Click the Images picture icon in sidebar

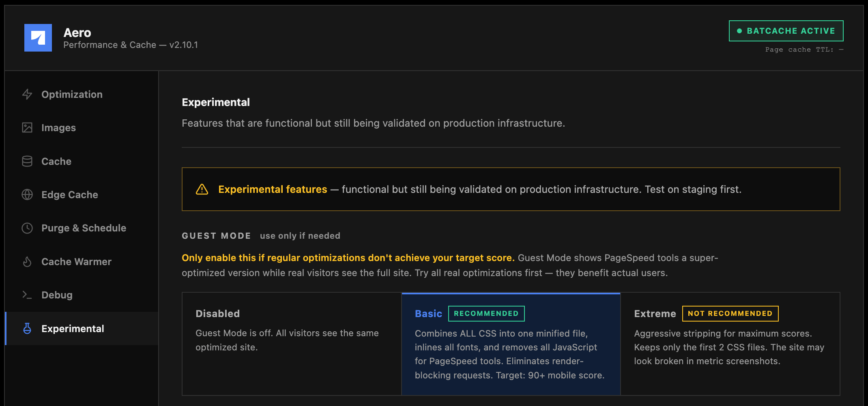27,127
